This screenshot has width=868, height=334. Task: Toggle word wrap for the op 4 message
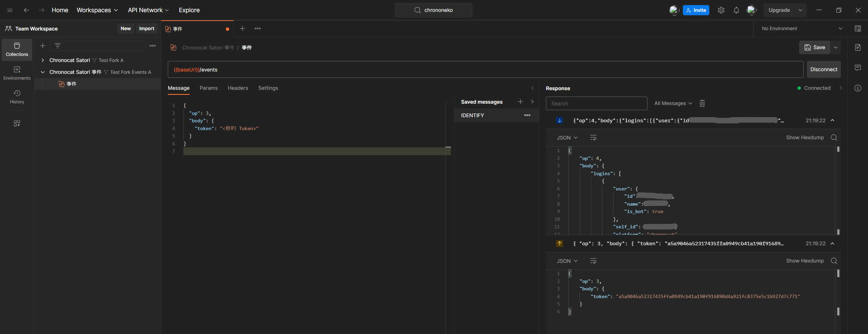(593, 138)
